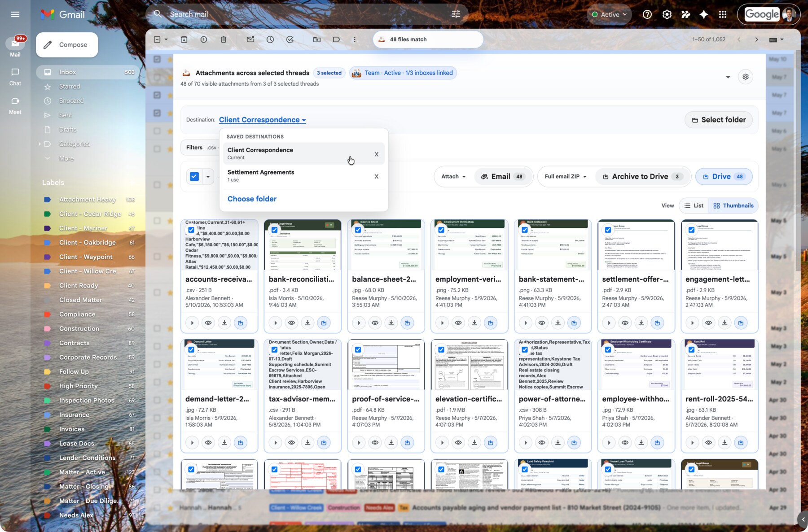
Task: Open employment-verification file arrow icon
Action: point(443,323)
